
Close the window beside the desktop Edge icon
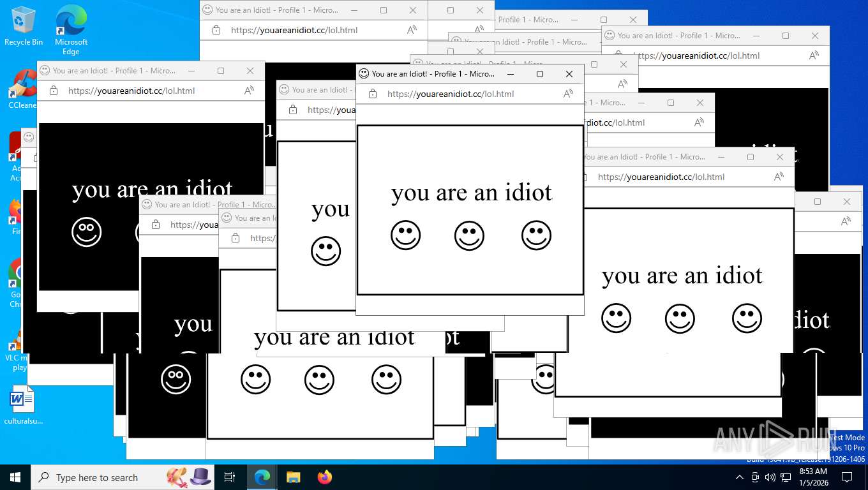pyautogui.click(x=413, y=10)
